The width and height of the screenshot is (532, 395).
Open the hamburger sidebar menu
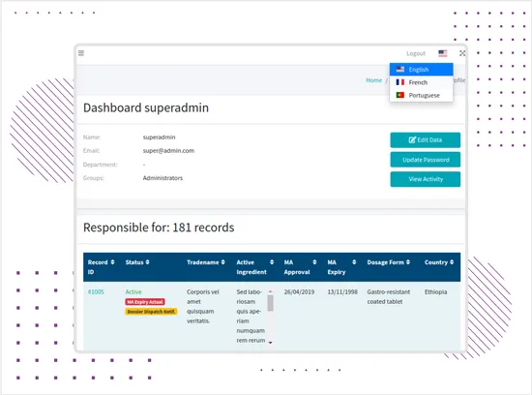click(x=81, y=53)
